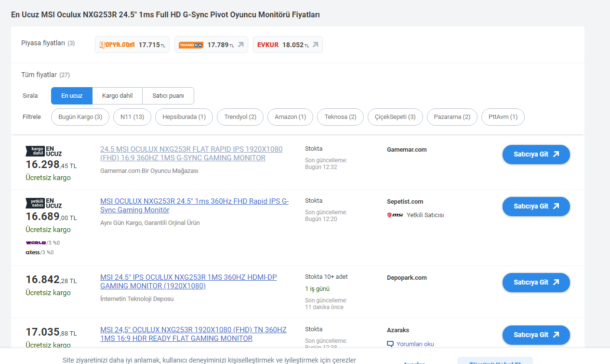
Task: Filter by Teknosa (2)
Action: [x=341, y=117]
